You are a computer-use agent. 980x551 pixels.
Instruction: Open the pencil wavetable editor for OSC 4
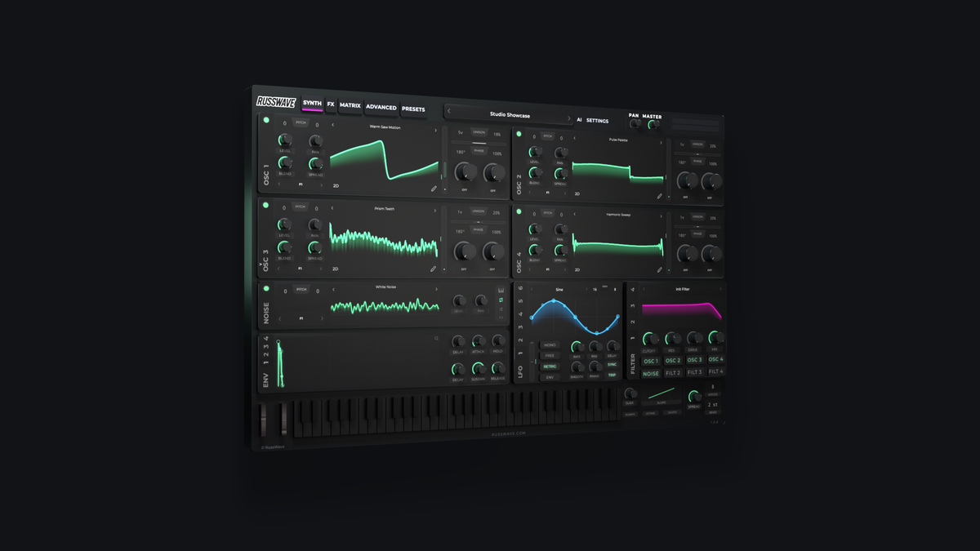click(x=660, y=269)
